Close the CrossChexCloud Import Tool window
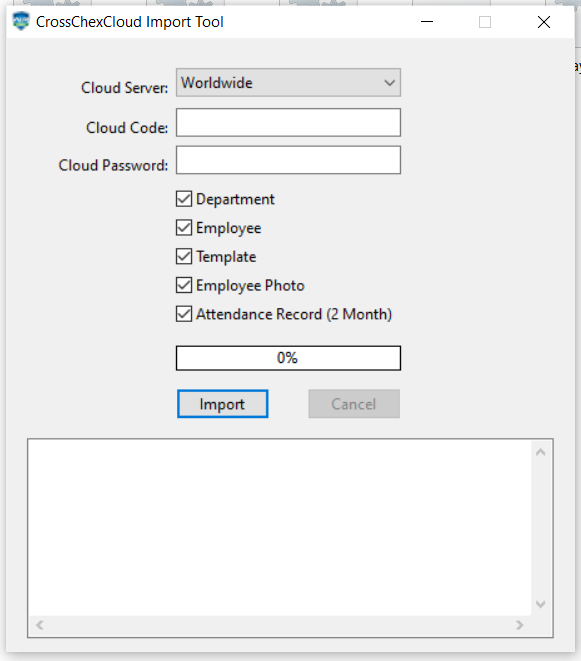The height and width of the screenshot is (661, 581). click(x=544, y=21)
